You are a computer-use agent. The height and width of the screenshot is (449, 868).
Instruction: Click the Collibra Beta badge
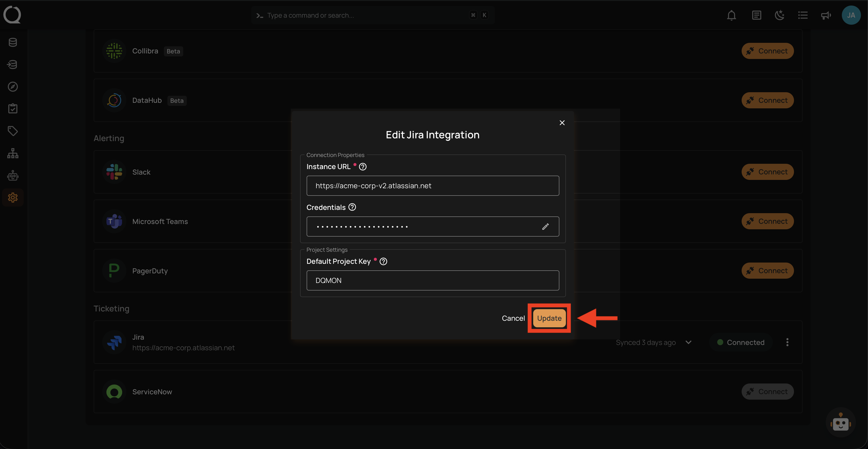pos(173,51)
